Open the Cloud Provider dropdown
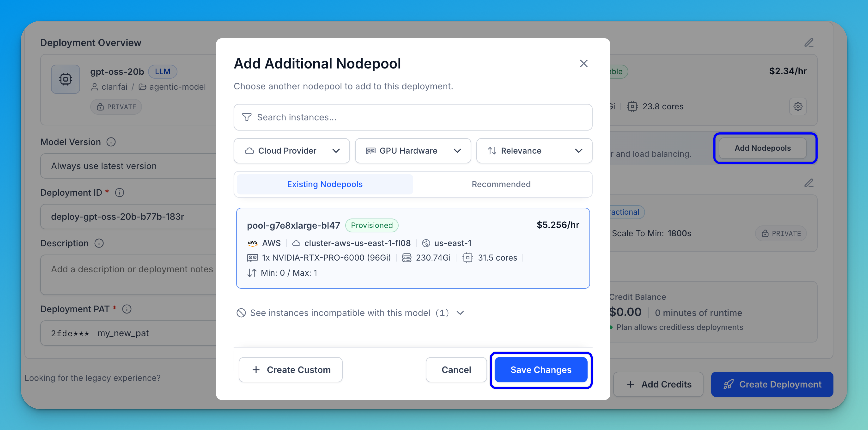Screen dimensions: 868x430 (x=291, y=151)
